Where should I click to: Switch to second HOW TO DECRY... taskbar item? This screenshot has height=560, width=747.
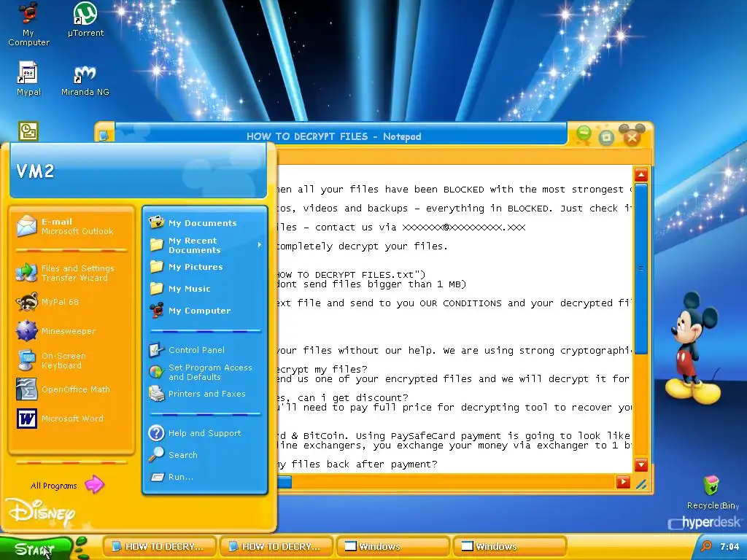tap(276, 546)
